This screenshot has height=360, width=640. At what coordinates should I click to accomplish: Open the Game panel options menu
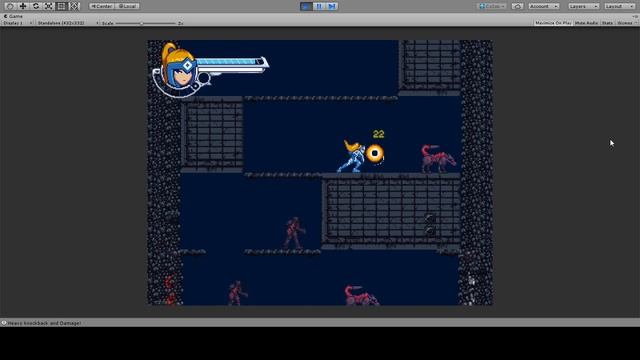coord(635,16)
